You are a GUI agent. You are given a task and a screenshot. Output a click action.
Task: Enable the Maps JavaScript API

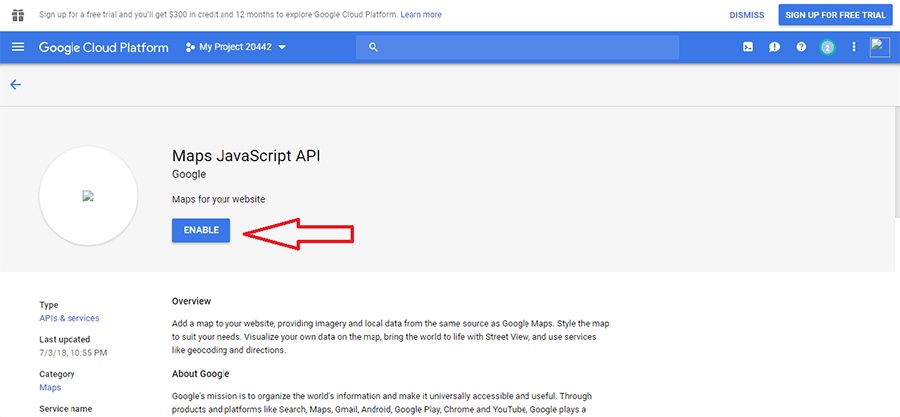[201, 230]
